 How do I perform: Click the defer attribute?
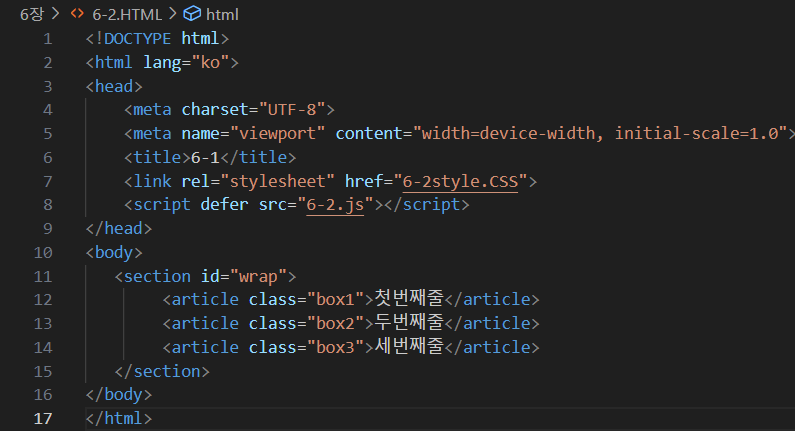(225, 204)
